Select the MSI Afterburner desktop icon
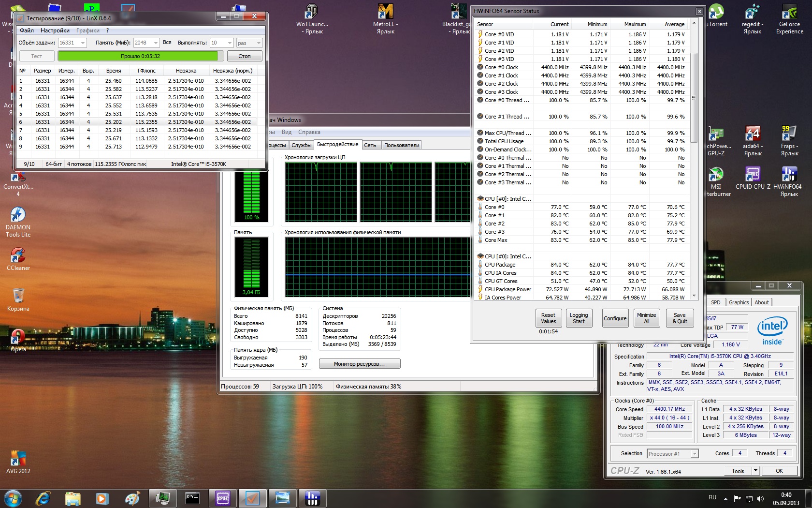Viewport: 812px width, 508px height. point(716,181)
